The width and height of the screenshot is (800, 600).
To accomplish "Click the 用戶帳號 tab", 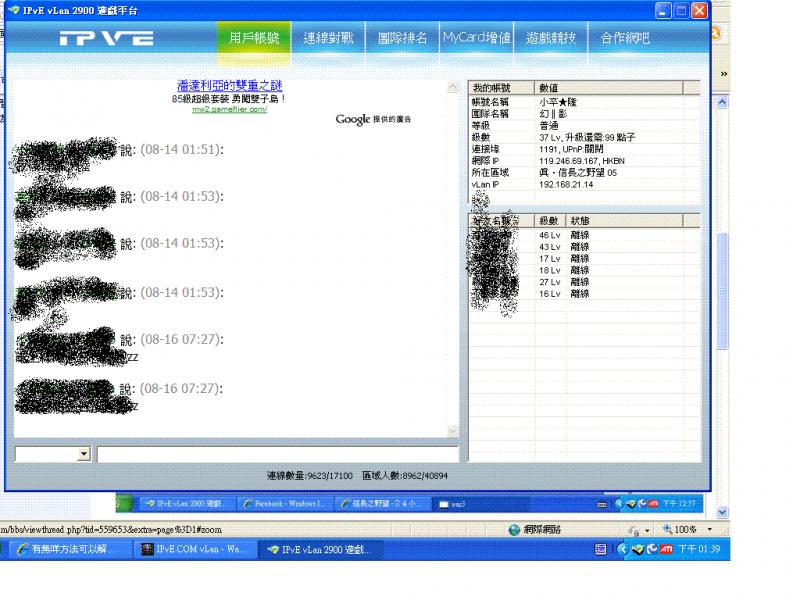I will (253, 40).
